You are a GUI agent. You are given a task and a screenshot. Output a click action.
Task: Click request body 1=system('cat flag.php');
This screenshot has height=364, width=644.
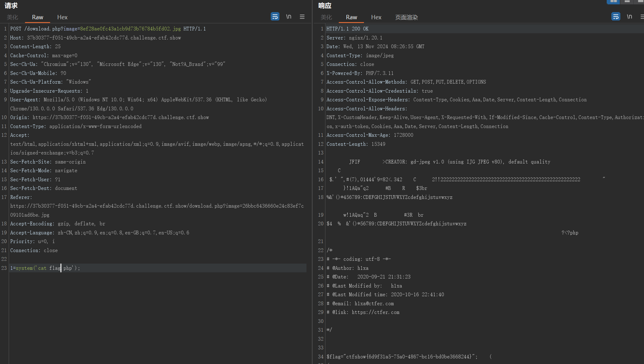45,268
